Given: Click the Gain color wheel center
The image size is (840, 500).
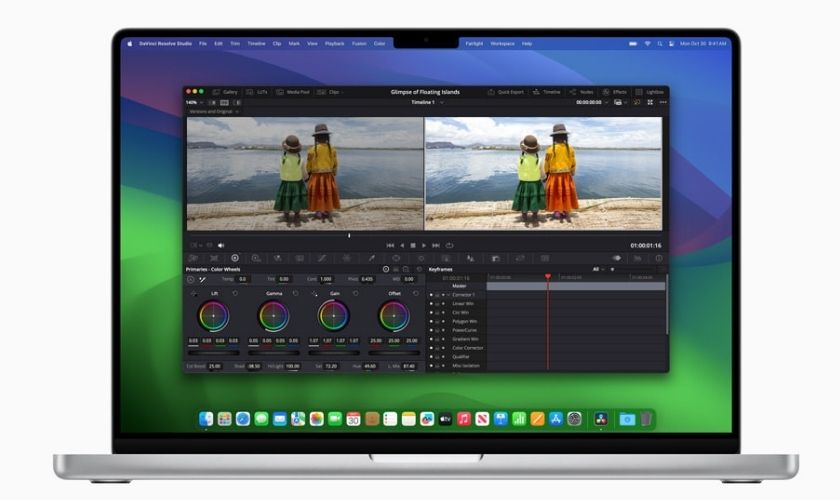Looking at the screenshot, I should [334, 316].
